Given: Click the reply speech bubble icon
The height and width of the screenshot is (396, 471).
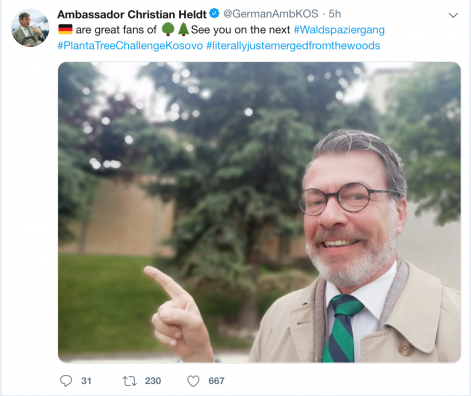Looking at the screenshot, I should pyautogui.click(x=66, y=381).
